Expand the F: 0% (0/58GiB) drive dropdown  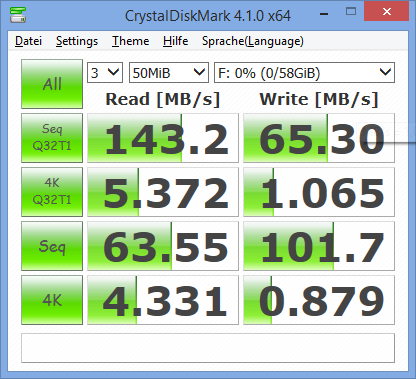pos(304,72)
